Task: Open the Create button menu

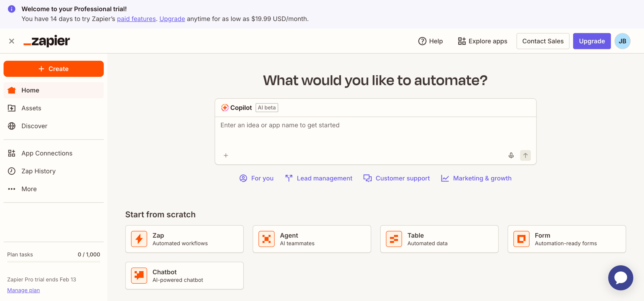Action: (54, 69)
